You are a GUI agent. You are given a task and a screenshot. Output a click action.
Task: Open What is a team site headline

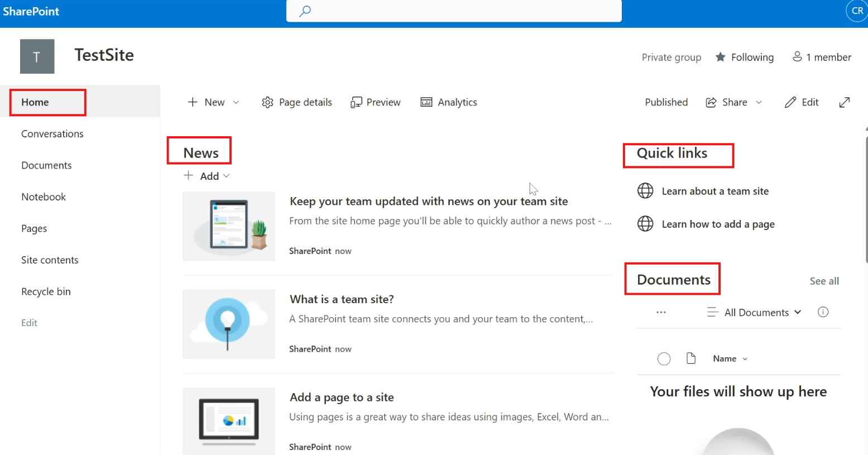(x=342, y=299)
